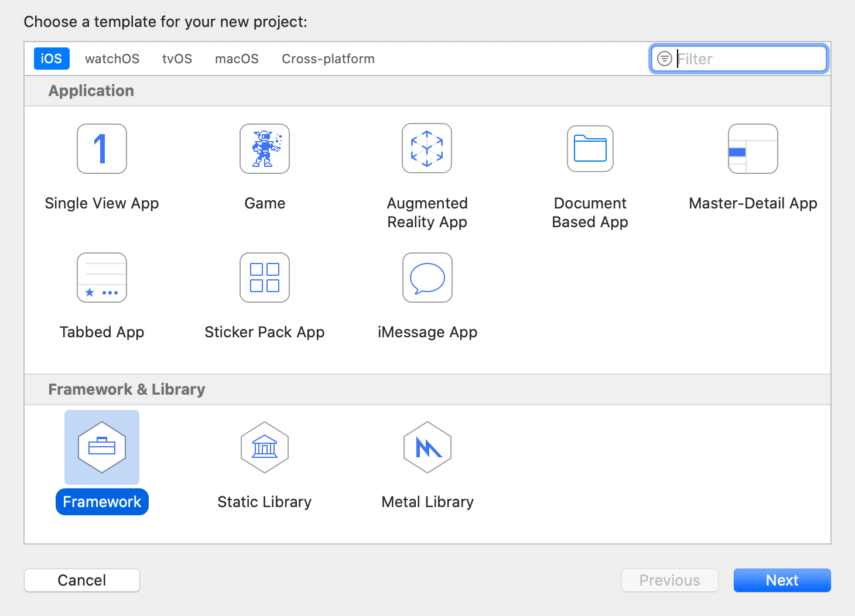Screen dimensions: 855x616
Task: Select the Master-Detail App icon
Action: 753,149
